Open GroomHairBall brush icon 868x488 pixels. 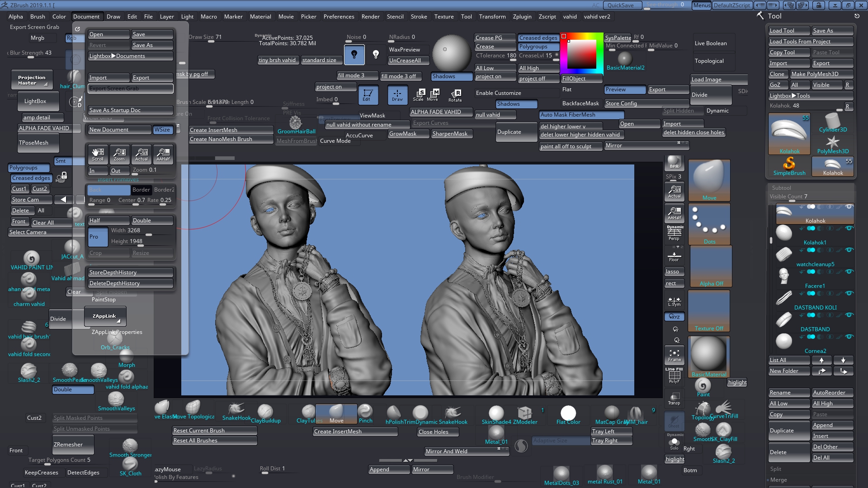point(296,125)
